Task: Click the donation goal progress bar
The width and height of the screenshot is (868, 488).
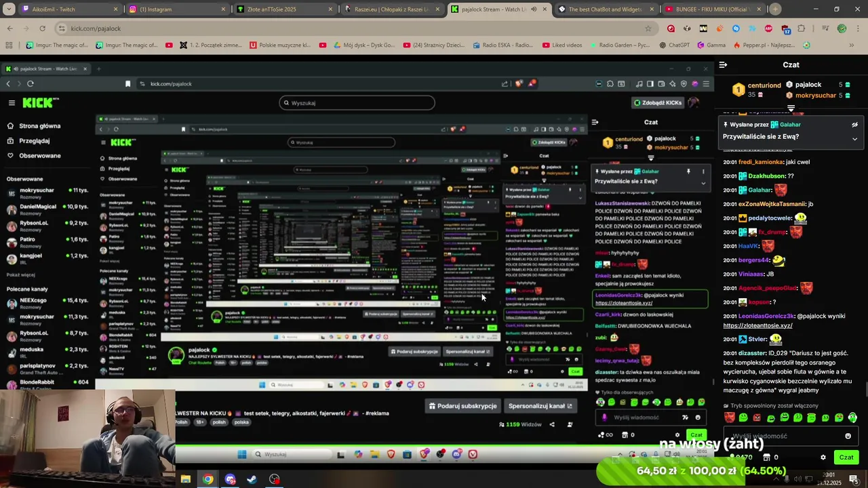Action: [711, 470]
